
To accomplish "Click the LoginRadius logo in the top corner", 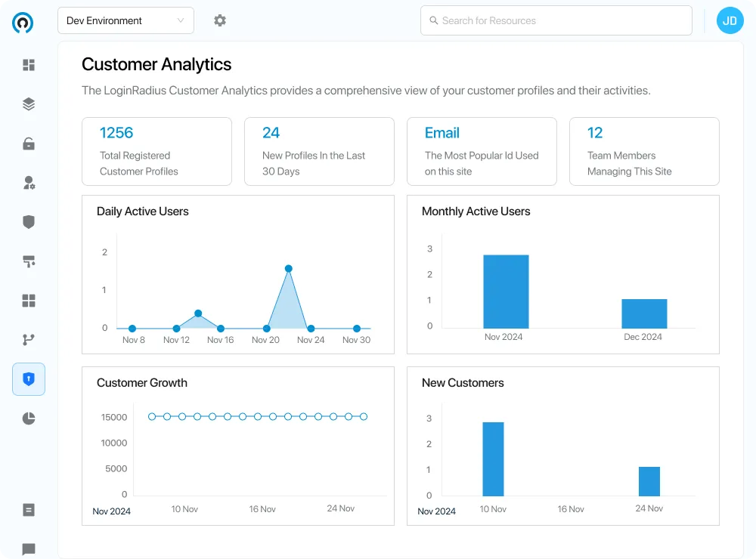I will pyautogui.click(x=23, y=23).
